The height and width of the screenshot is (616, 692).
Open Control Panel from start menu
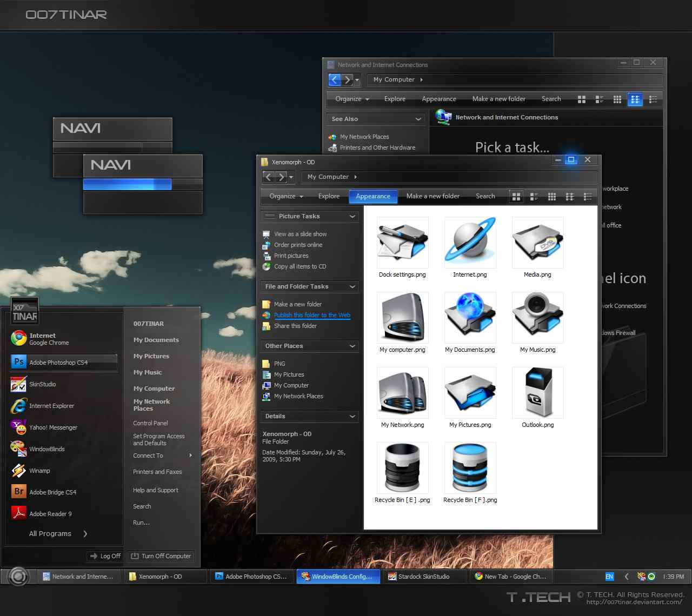(150, 423)
